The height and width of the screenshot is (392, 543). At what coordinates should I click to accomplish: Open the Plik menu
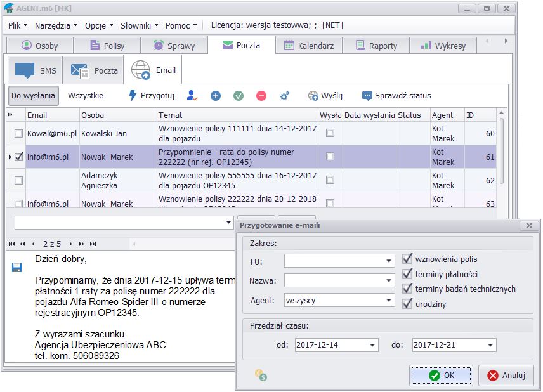18,25
